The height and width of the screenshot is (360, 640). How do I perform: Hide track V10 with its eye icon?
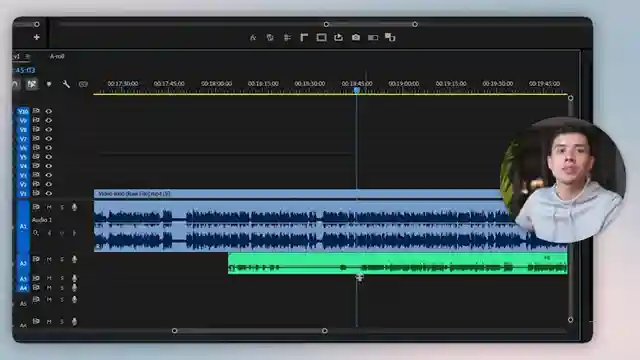pos(49,111)
